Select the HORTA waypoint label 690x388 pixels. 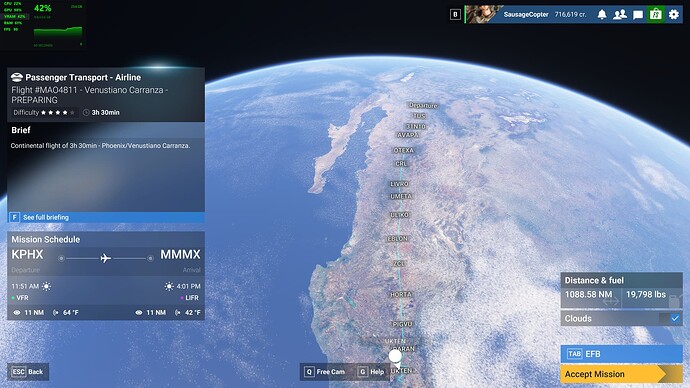tap(401, 294)
